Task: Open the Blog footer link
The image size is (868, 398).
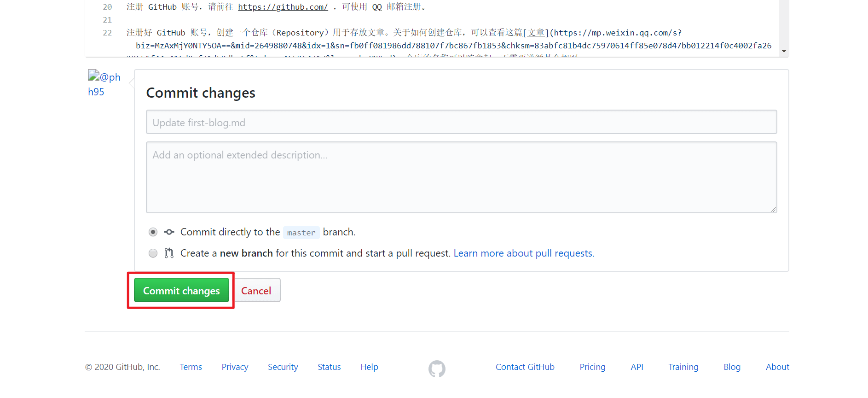Action: tap(732, 367)
